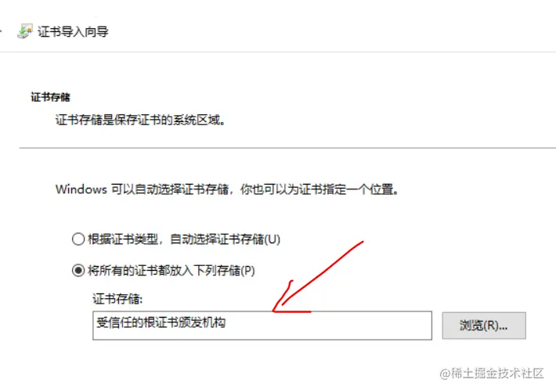Select the radio button for placing all certificates in one store
This screenshot has width=556, height=392.
point(78,271)
